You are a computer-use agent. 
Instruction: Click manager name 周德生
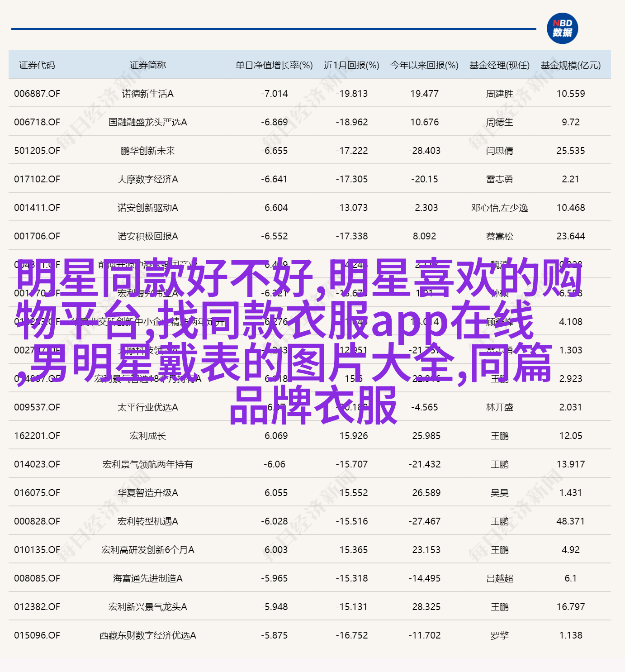[500, 122]
